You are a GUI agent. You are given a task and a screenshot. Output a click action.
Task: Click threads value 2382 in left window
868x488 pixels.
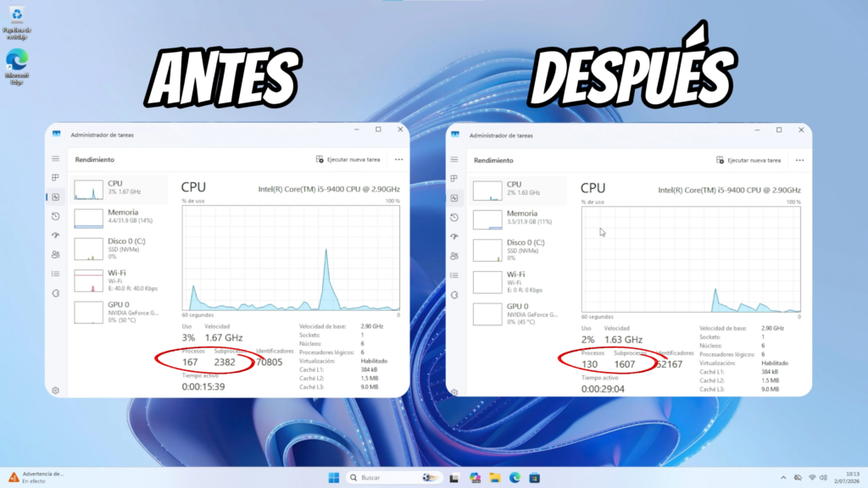[x=225, y=362]
